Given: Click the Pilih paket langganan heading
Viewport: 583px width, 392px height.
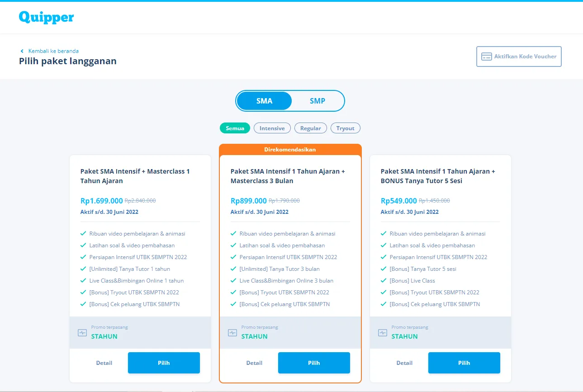Looking at the screenshot, I should point(68,61).
